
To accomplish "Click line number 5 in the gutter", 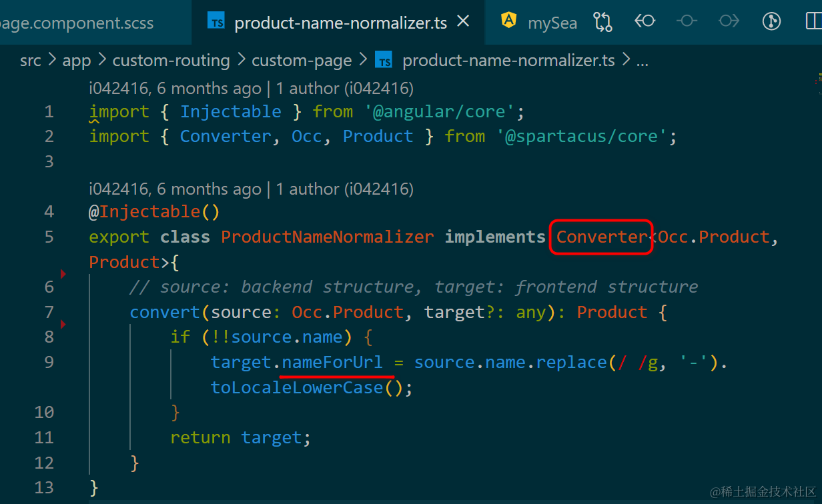I will 49,237.
